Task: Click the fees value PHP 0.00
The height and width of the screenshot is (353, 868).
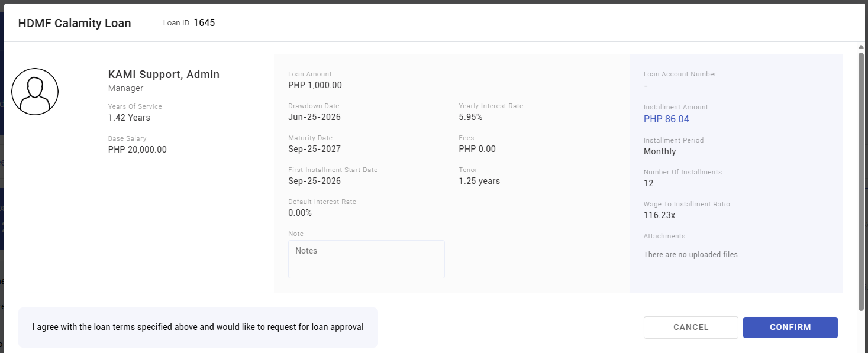Action: point(477,149)
